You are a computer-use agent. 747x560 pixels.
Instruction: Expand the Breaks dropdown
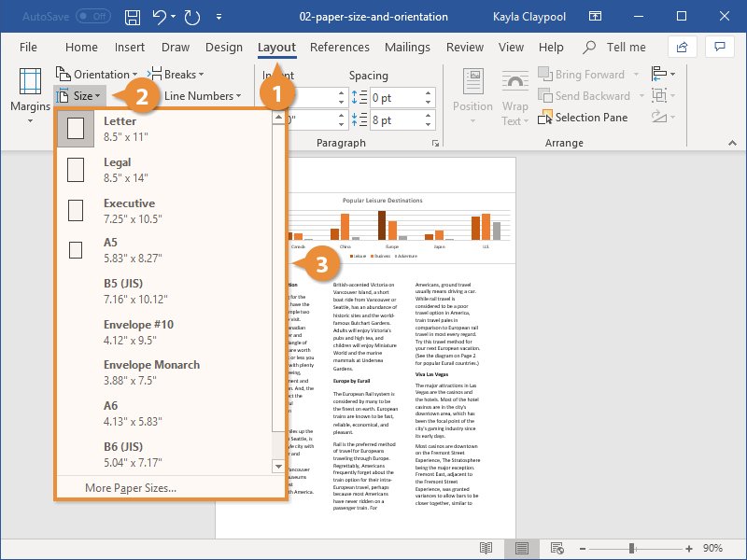coord(177,75)
